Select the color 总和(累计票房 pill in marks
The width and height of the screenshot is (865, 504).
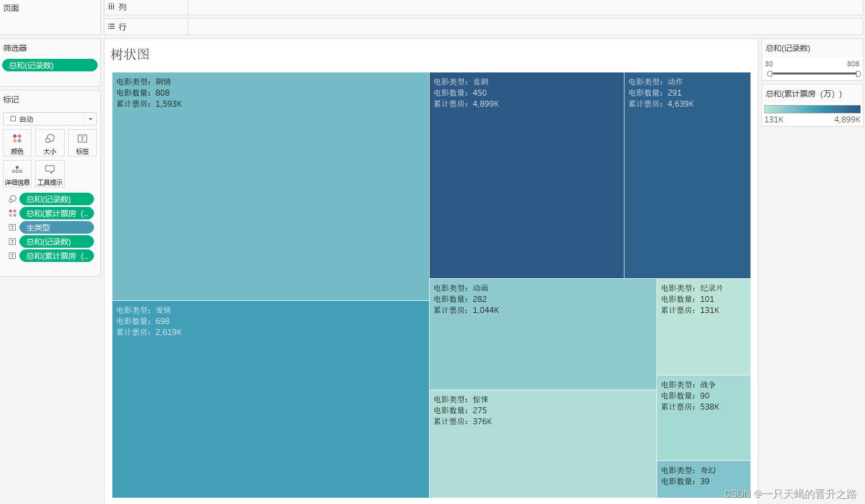click(57, 213)
